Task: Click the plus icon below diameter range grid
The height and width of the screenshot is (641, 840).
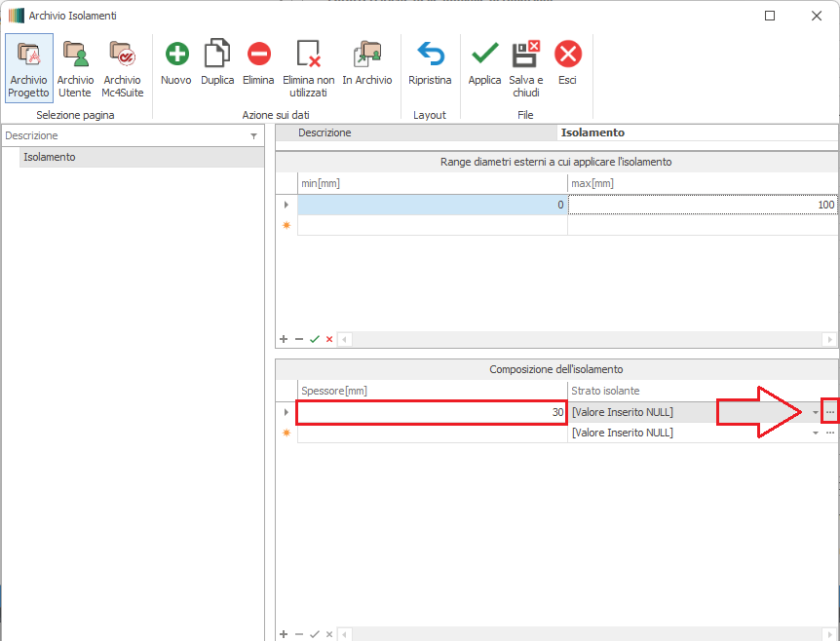Action: point(284,339)
